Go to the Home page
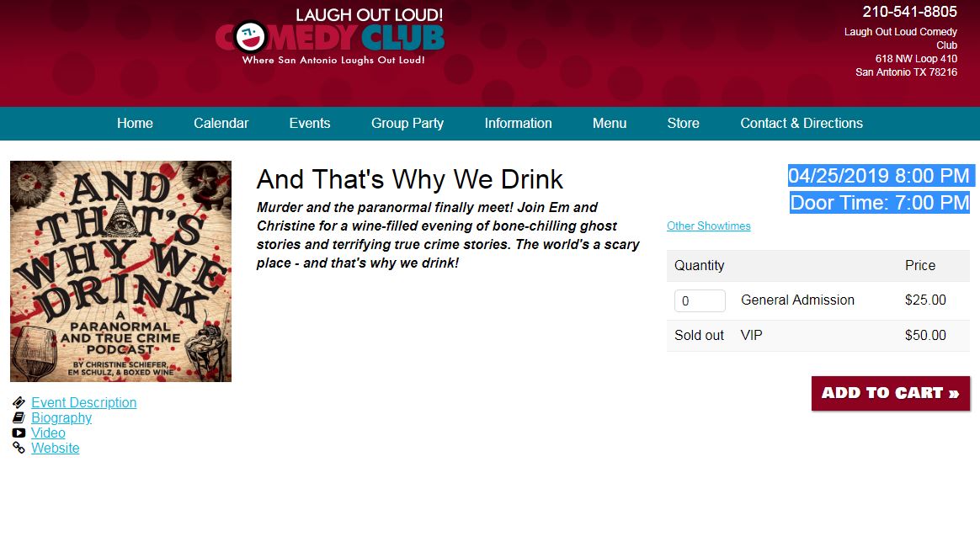 pos(135,123)
